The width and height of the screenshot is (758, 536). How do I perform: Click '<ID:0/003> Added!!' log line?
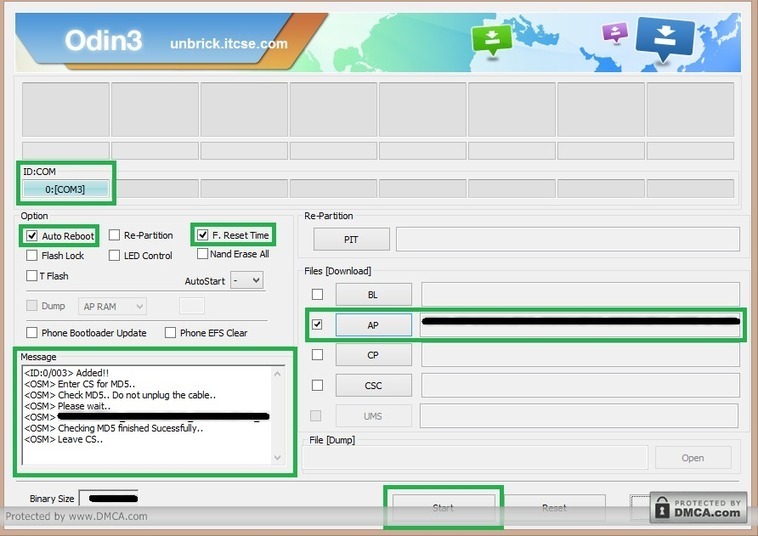click(x=66, y=373)
